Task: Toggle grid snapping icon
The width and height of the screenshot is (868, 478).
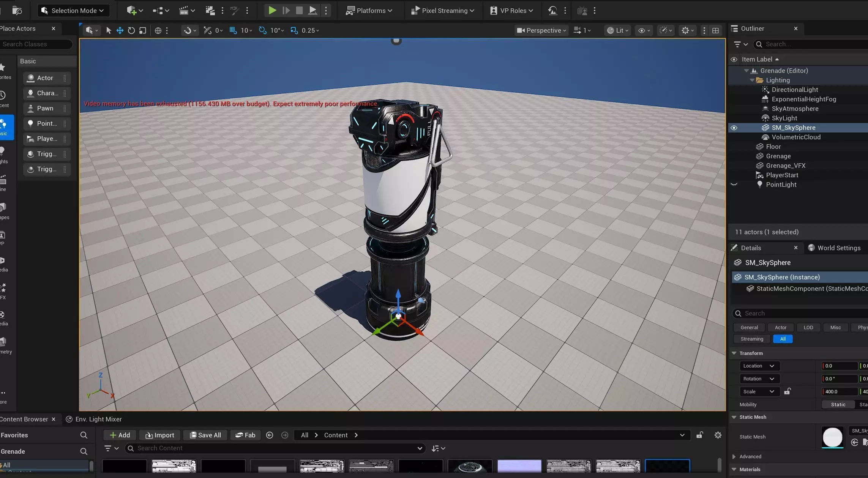Action: coord(233,30)
